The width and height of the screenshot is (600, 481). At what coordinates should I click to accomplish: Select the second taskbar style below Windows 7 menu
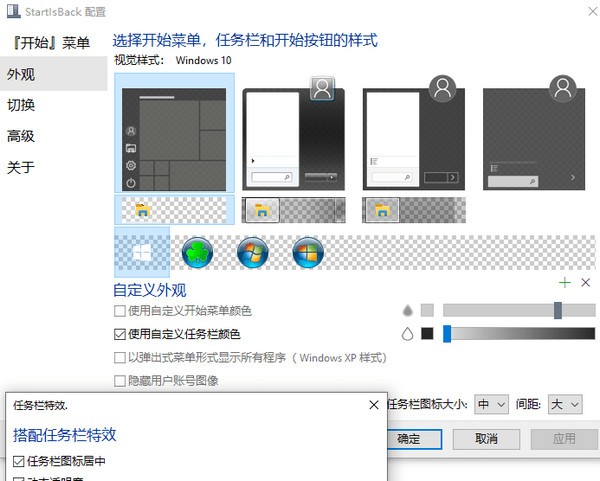293,210
